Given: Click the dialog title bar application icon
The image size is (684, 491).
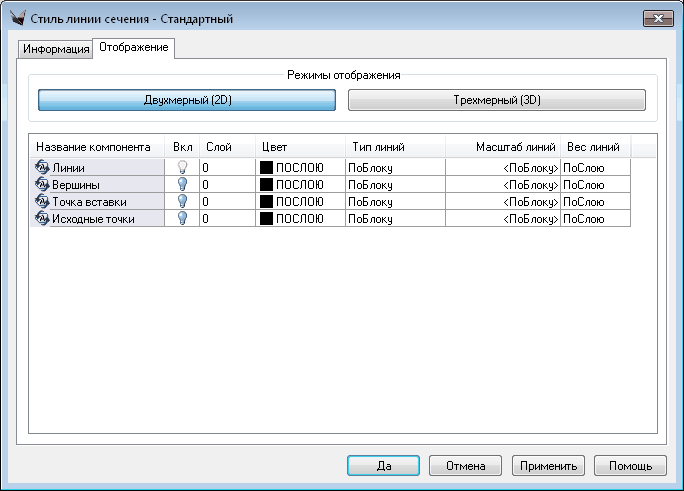Looking at the screenshot, I should click(16, 17).
